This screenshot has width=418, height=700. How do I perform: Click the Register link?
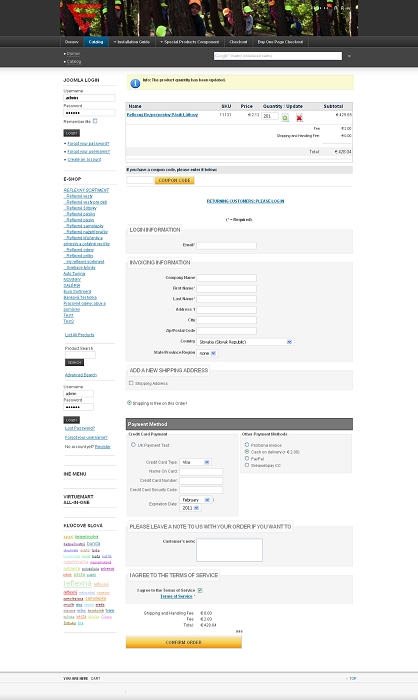click(x=103, y=447)
